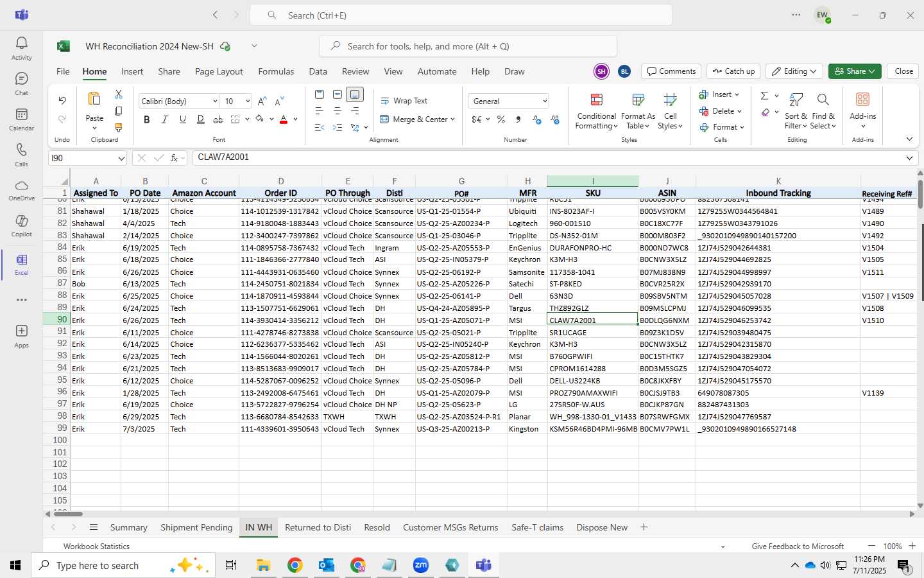
Task: Increase decimal places icon
Action: coord(537,119)
